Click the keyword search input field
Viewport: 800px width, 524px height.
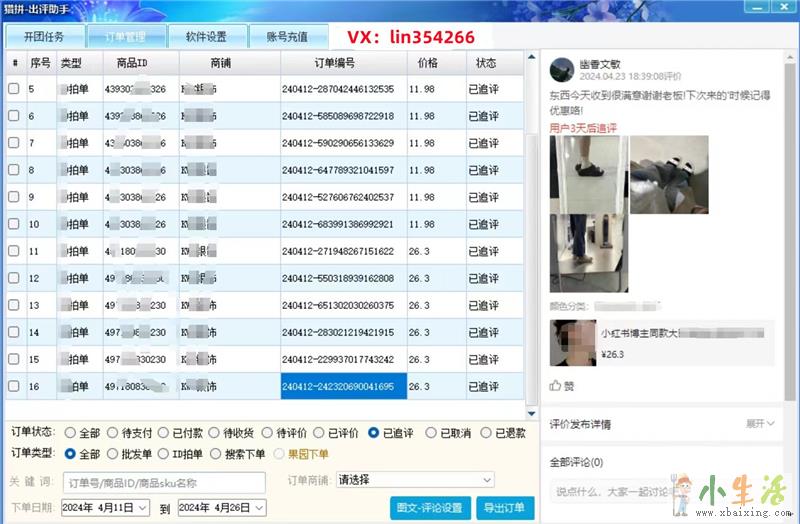click(x=164, y=482)
